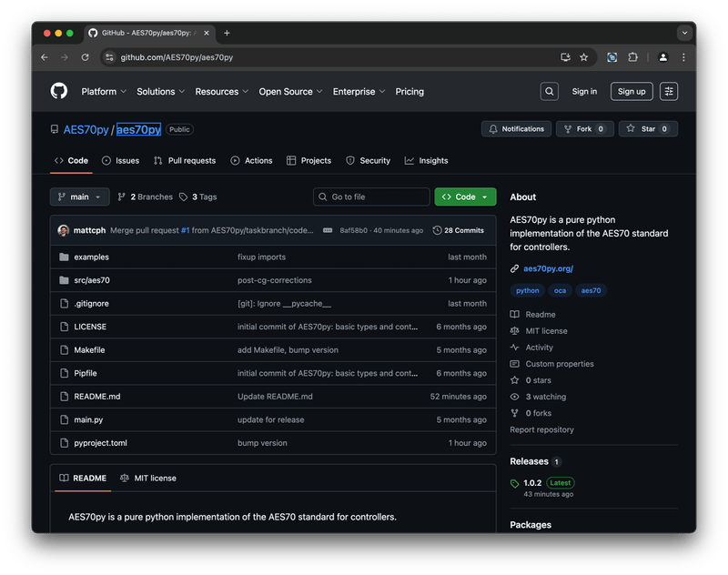The height and width of the screenshot is (575, 728).
Task: Bookmark page with the star icon
Action: coord(584,57)
